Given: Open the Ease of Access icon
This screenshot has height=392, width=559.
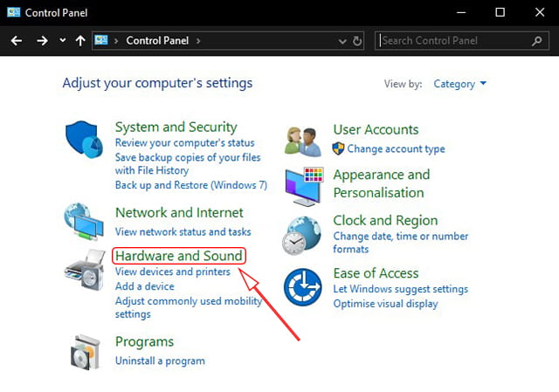Looking at the screenshot, I should [x=303, y=287].
